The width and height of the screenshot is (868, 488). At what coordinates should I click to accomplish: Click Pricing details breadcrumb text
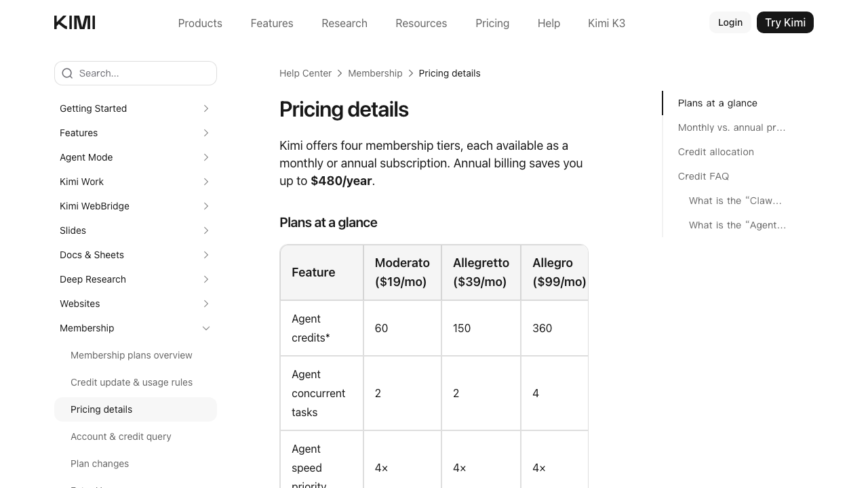pos(450,73)
